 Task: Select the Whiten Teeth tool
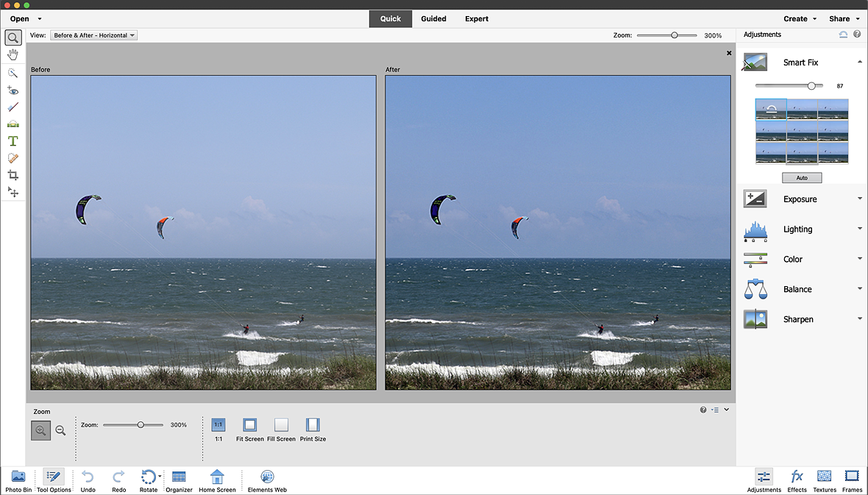coord(13,107)
